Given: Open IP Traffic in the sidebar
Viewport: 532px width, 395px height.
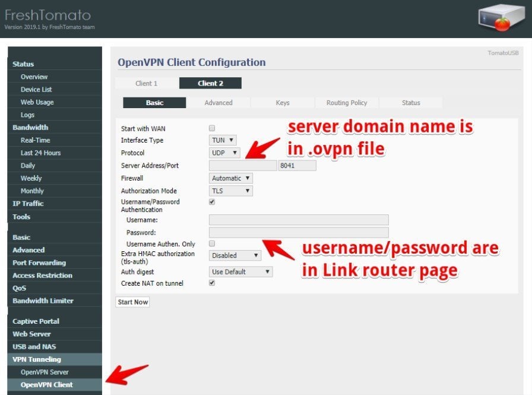Looking at the screenshot, I should tap(55, 204).
